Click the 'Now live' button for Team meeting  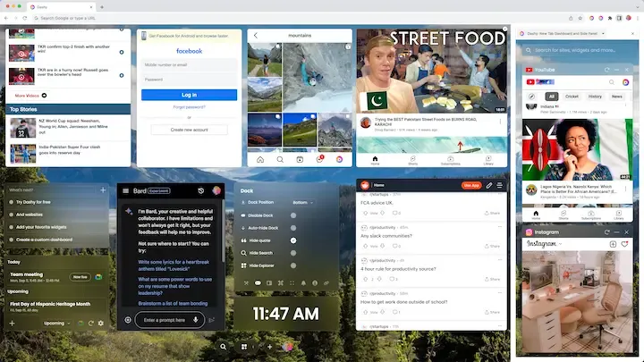click(80, 277)
